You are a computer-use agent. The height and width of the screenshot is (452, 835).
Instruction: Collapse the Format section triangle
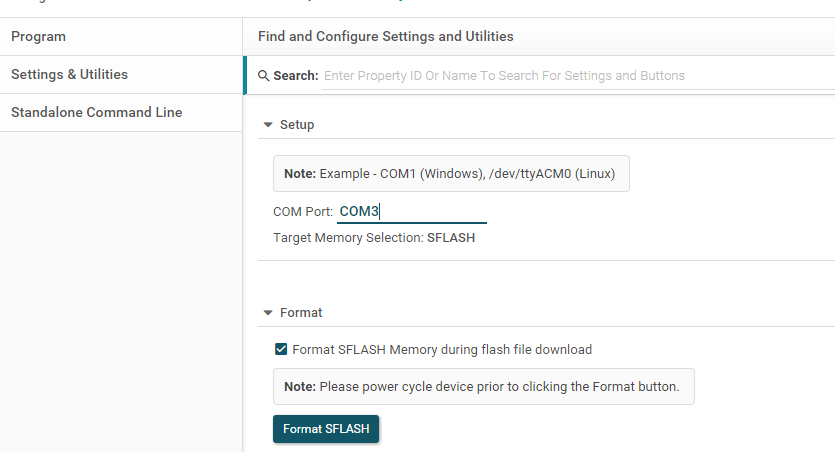268,312
